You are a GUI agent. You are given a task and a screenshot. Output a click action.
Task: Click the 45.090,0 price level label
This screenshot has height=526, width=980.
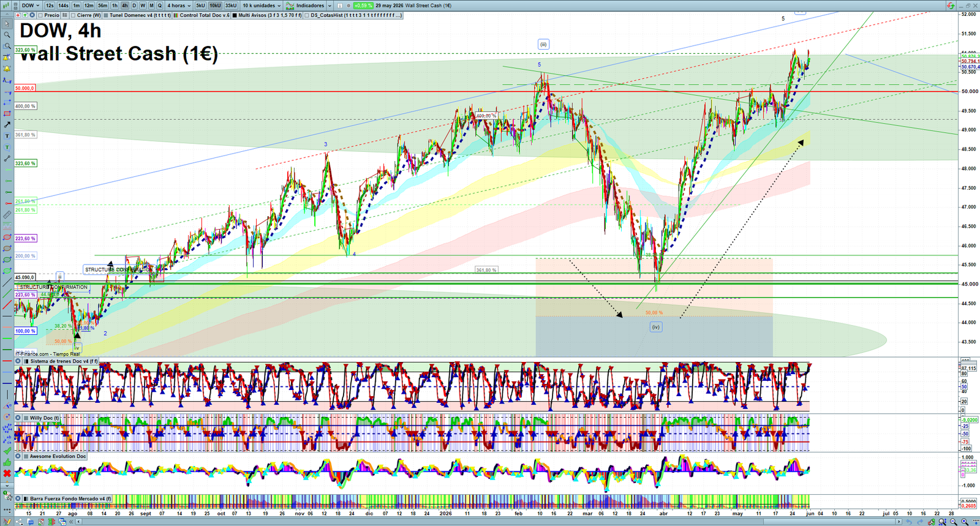(24, 277)
